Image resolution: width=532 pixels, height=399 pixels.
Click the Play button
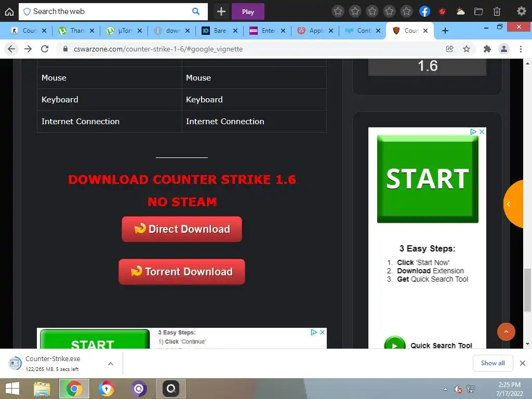click(248, 12)
